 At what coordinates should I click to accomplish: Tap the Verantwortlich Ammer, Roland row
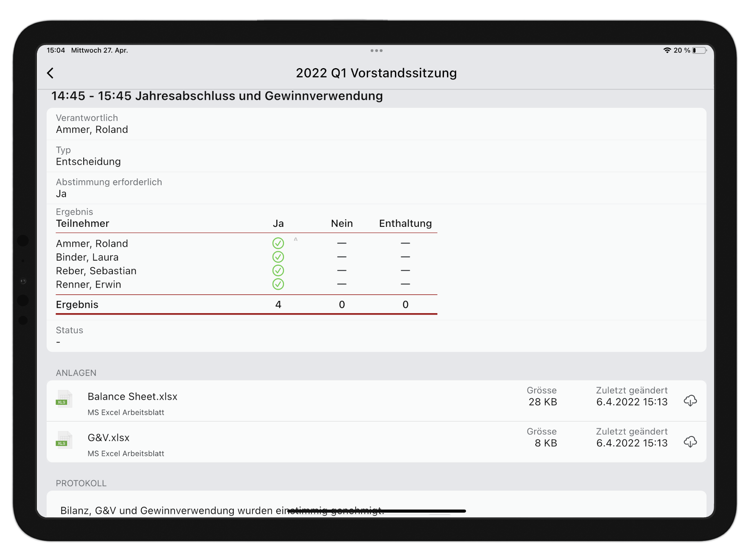tap(376, 124)
